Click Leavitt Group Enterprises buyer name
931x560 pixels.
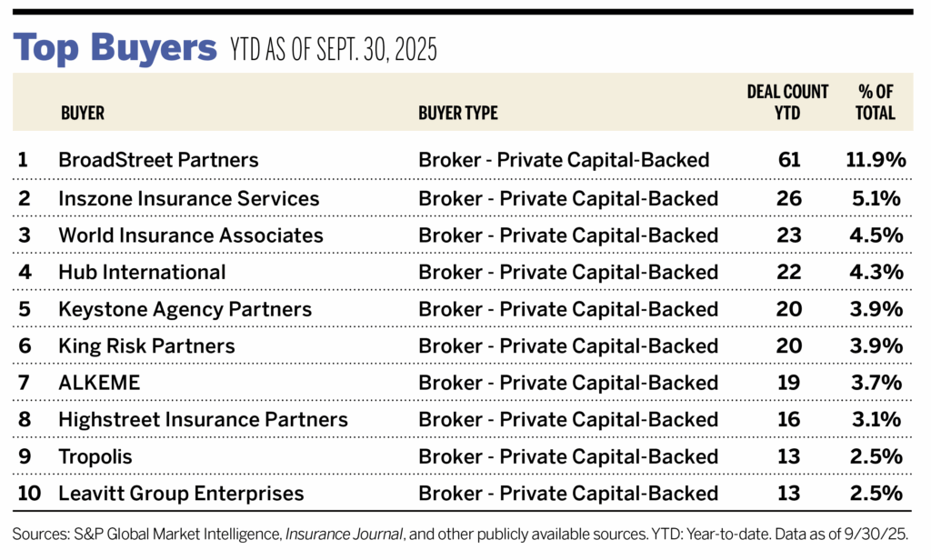click(x=181, y=494)
